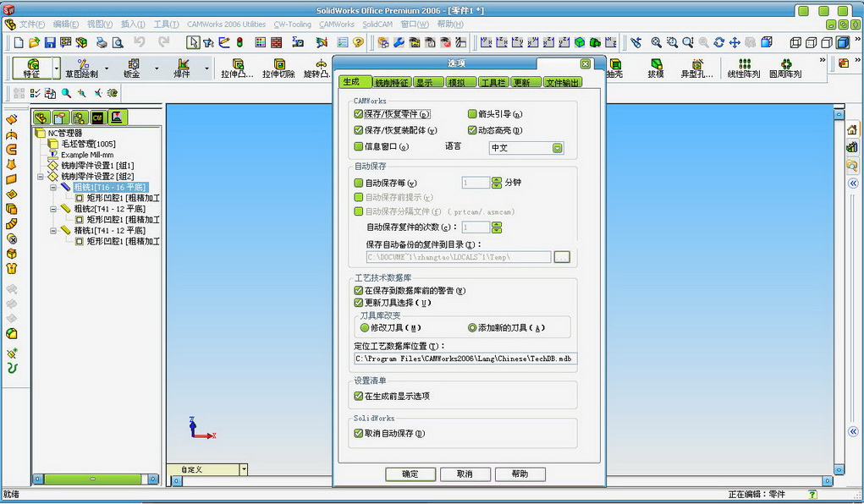Screen dimensions: 864x504
Task: Switch to 文件输出 tab in options dialog
Action: pos(563,83)
